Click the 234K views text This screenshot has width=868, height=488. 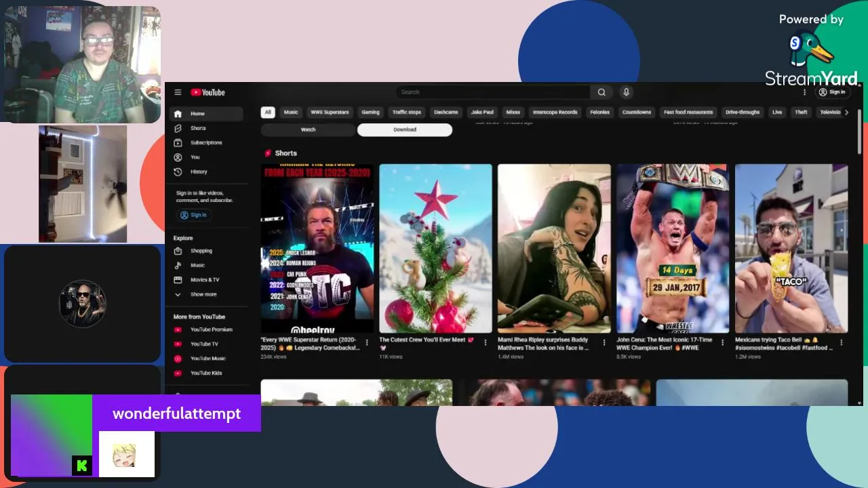pyautogui.click(x=273, y=357)
